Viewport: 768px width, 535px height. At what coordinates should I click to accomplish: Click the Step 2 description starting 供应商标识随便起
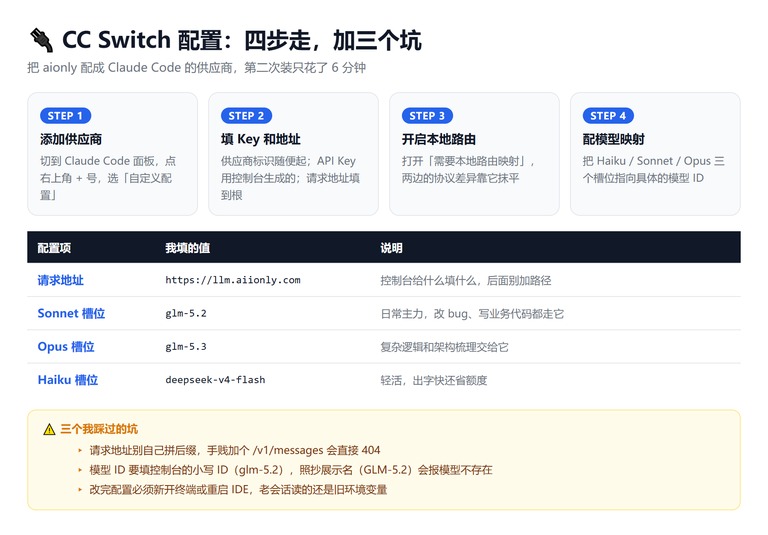pos(290,178)
